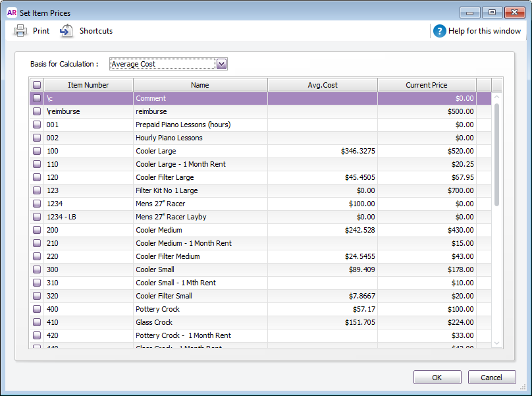The height and width of the screenshot is (396, 532).
Task: Click the blue Help question mark icon
Action: click(x=439, y=31)
